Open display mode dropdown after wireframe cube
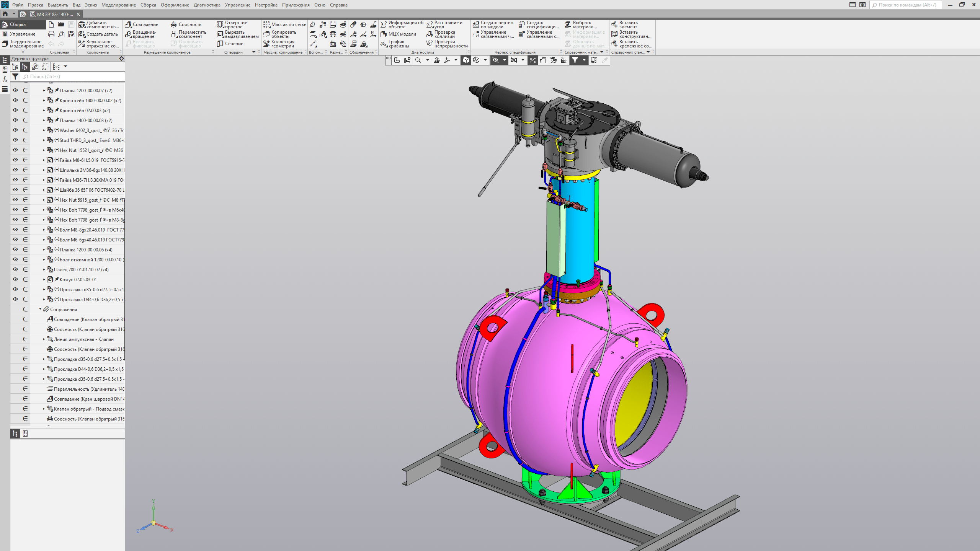This screenshot has height=551, width=980. pos(485,60)
